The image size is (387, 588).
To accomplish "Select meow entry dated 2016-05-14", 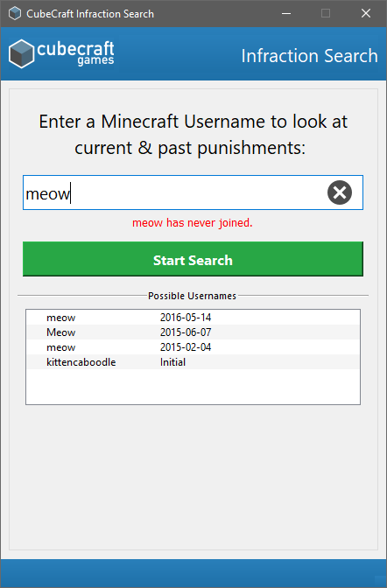I will pos(193,318).
